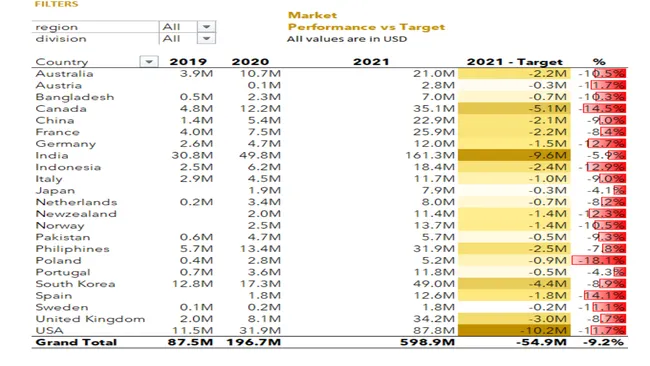Click the Netherlands row label

coord(76,202)
